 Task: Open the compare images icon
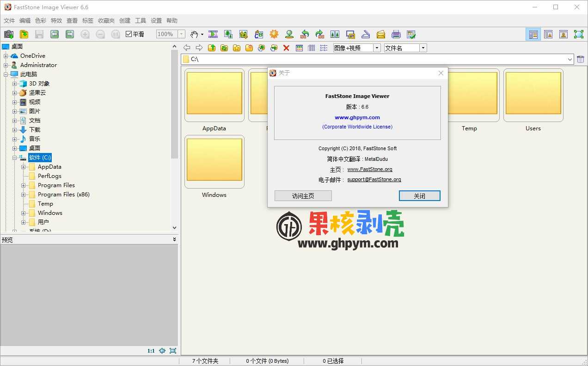335,34
